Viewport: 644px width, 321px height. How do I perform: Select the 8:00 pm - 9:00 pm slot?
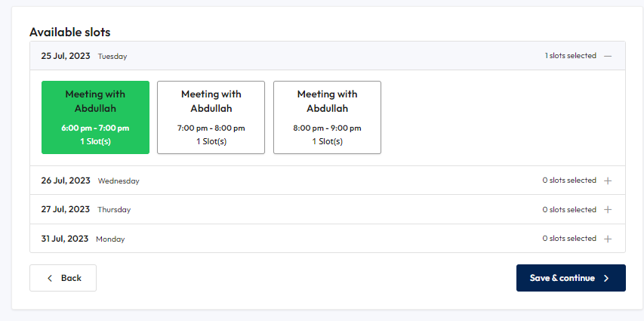(328, 118)
